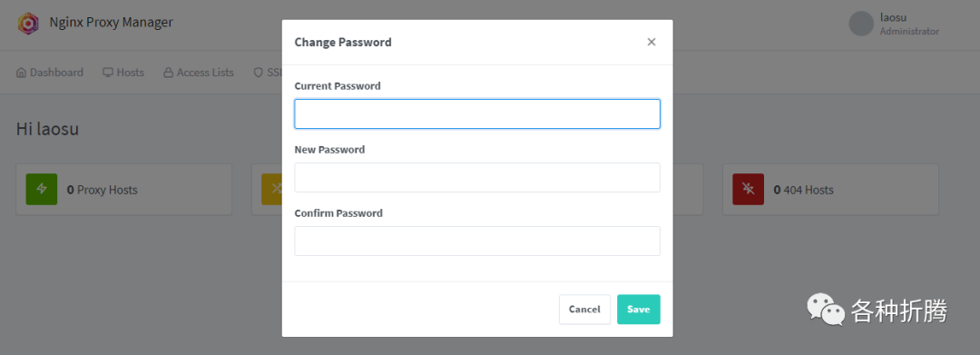The height and width of the screenshot is (355, 980).
Task: Click the Nginx Proxy Manager title link
Action: 112,23
